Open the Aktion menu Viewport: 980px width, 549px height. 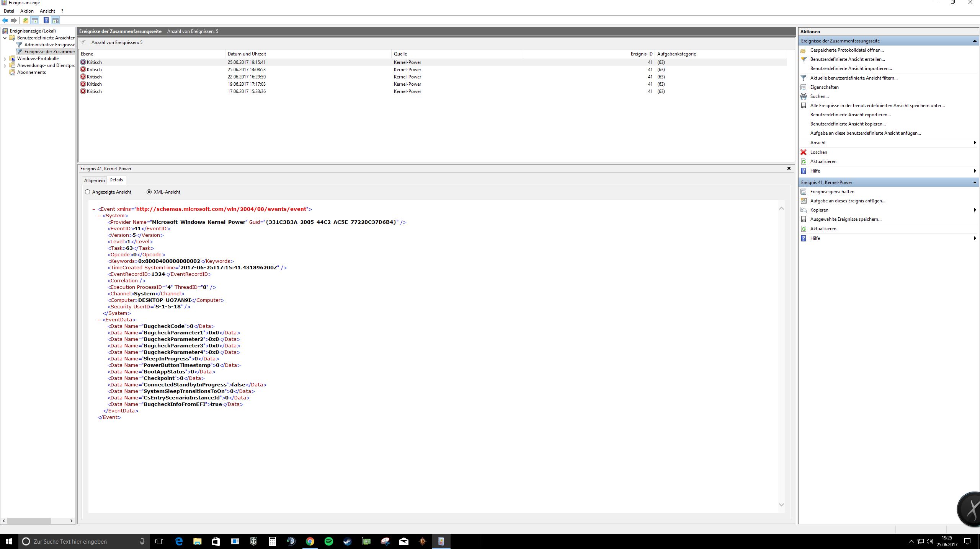coord(27,11)
